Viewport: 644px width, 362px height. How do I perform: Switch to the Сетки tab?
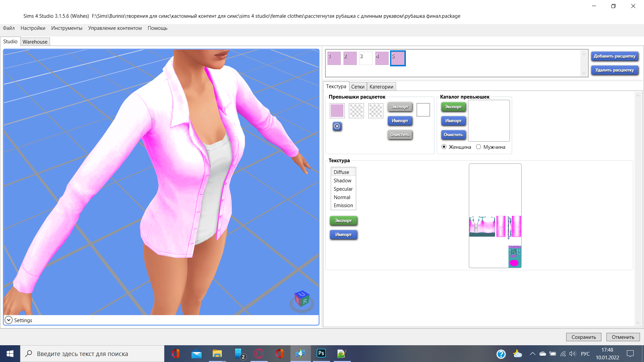tap(358, 86)
